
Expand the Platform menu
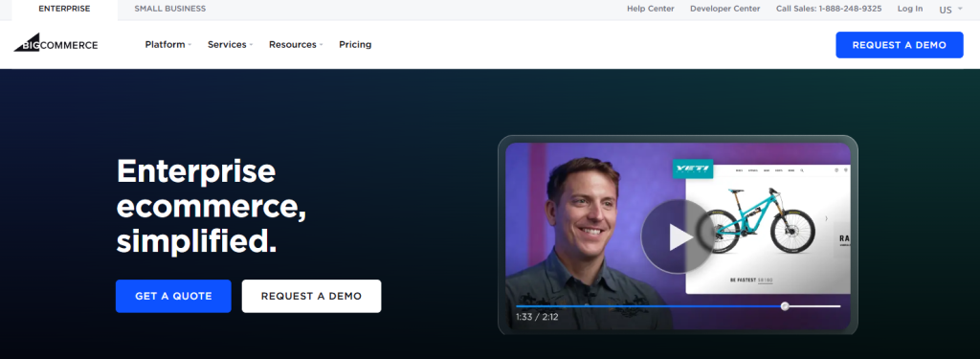[168, 44]
